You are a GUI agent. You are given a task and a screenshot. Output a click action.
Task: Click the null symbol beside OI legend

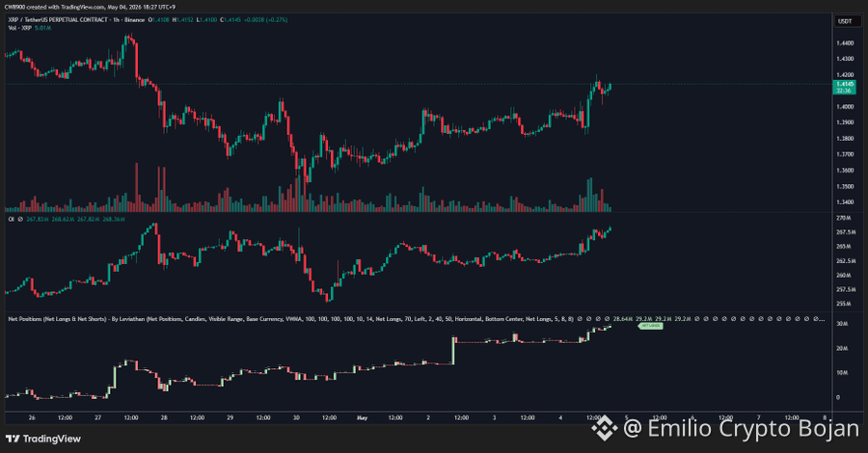click(20, 220)
